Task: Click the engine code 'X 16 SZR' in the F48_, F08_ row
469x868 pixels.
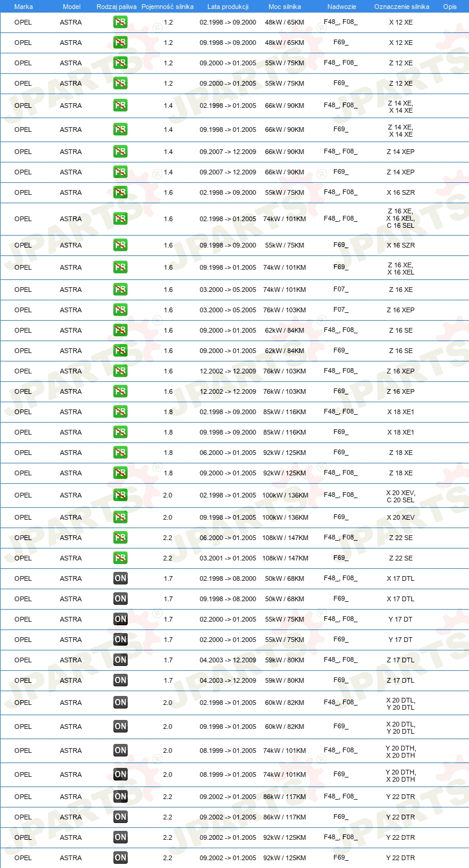Action: [401, 192]
